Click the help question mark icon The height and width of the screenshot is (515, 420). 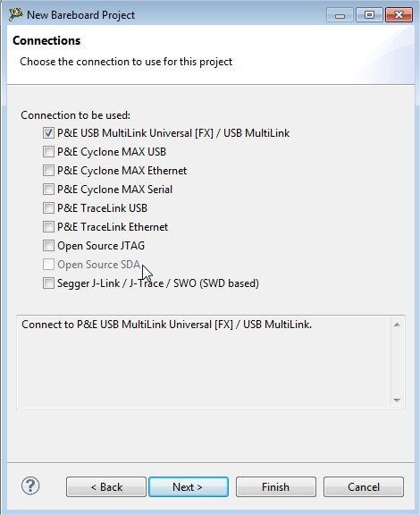click(x=30, y=485)
